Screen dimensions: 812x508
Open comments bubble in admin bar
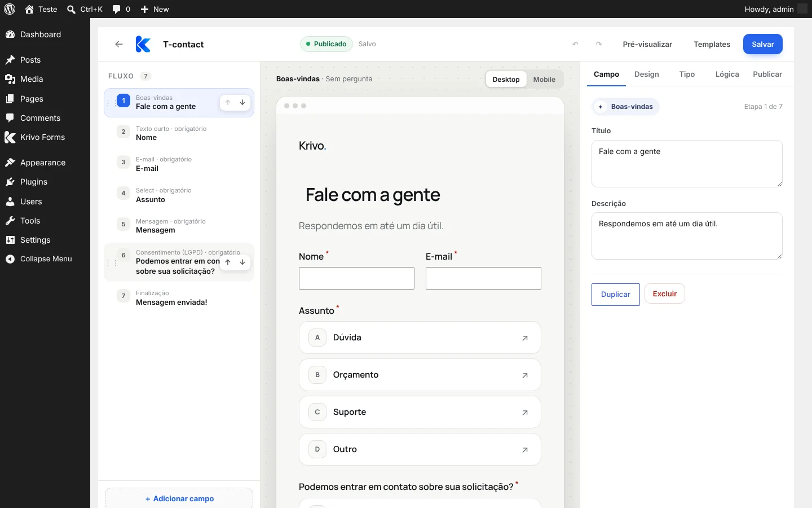pos(121,9)
